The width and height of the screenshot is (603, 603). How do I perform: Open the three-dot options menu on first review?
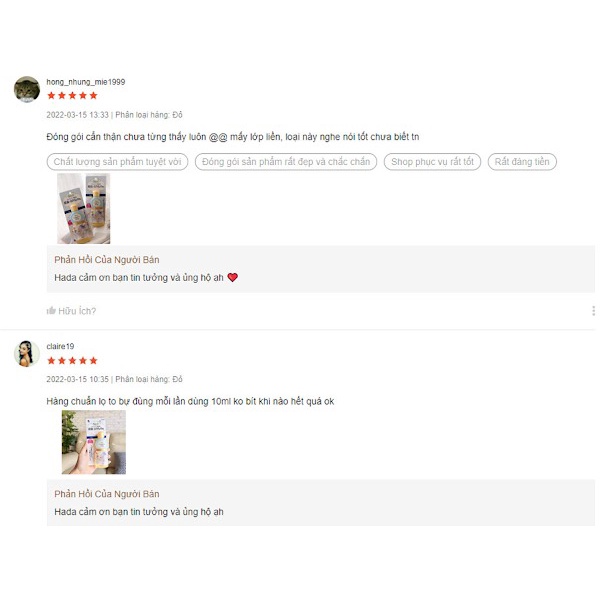[x=593, y=311]
